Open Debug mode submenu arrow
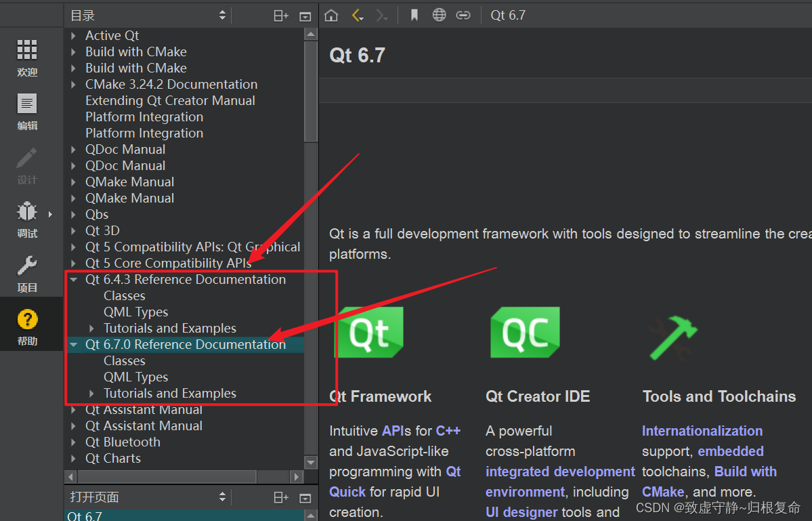Viewport: 812px width, 521px height. [x=50, y=214]
